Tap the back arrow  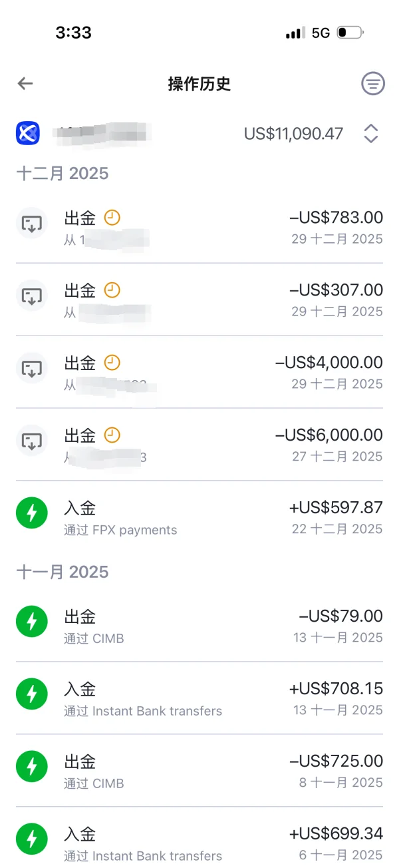[x=25, y=84]
